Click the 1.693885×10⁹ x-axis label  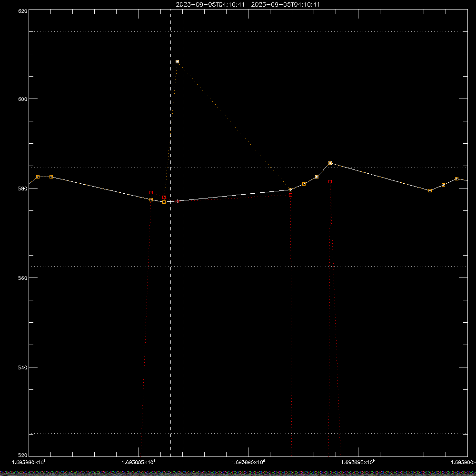tap(139, 462)
